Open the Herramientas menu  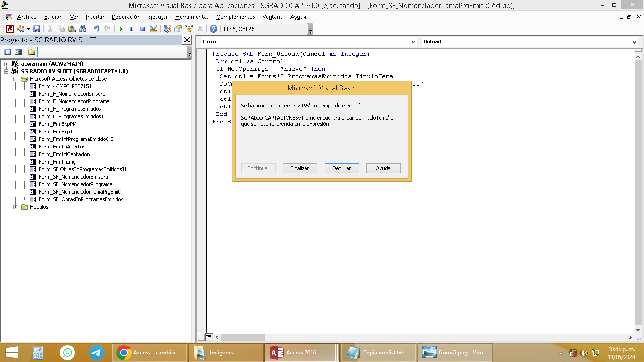pos(192,17)
